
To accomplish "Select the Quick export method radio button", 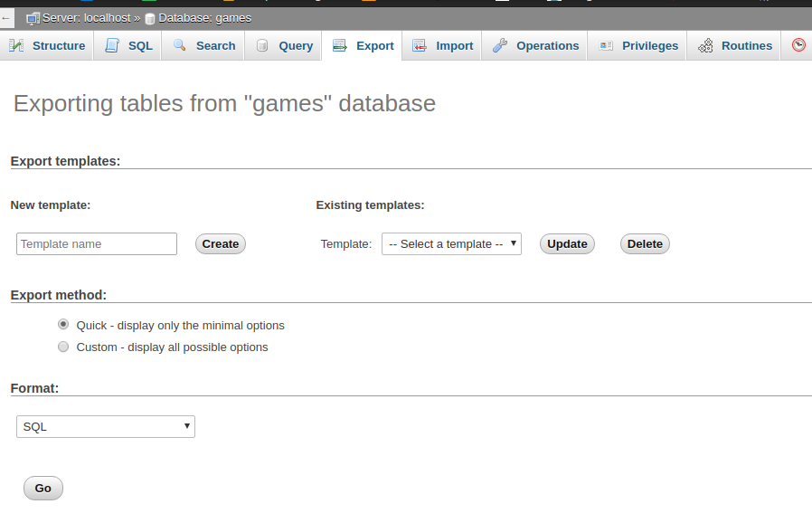I will pyautogui.click(x=63, y=325).
